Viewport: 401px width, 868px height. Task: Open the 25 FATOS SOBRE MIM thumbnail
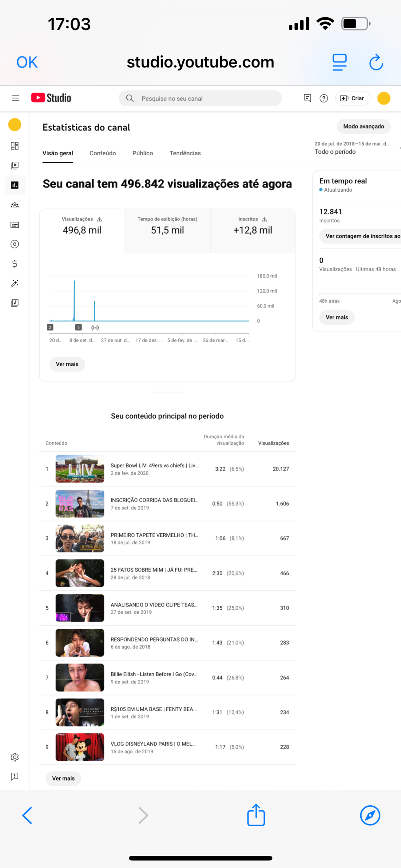(80, 573)
